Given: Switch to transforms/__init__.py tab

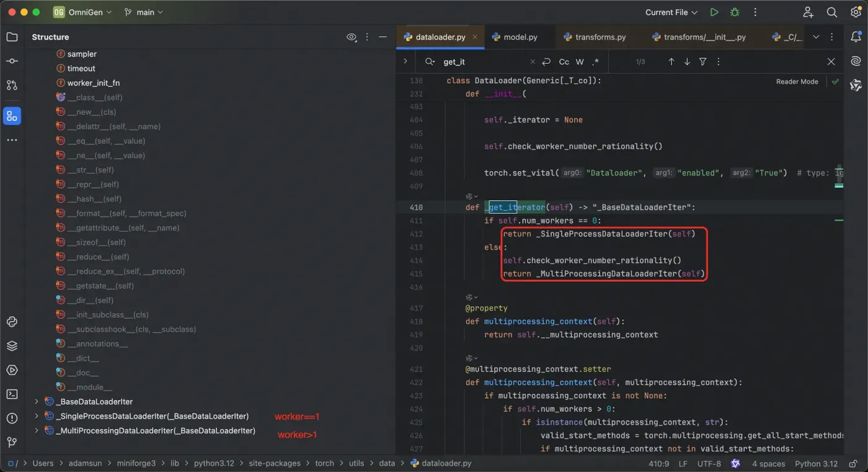Looking at the screenshot, I should pos(699,37).
